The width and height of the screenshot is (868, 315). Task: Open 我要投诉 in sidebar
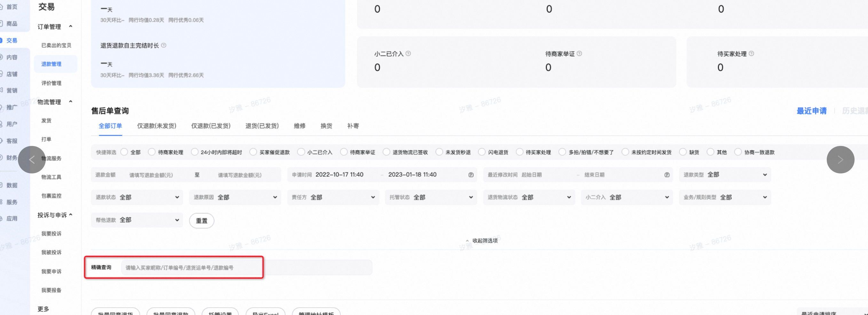51,234
